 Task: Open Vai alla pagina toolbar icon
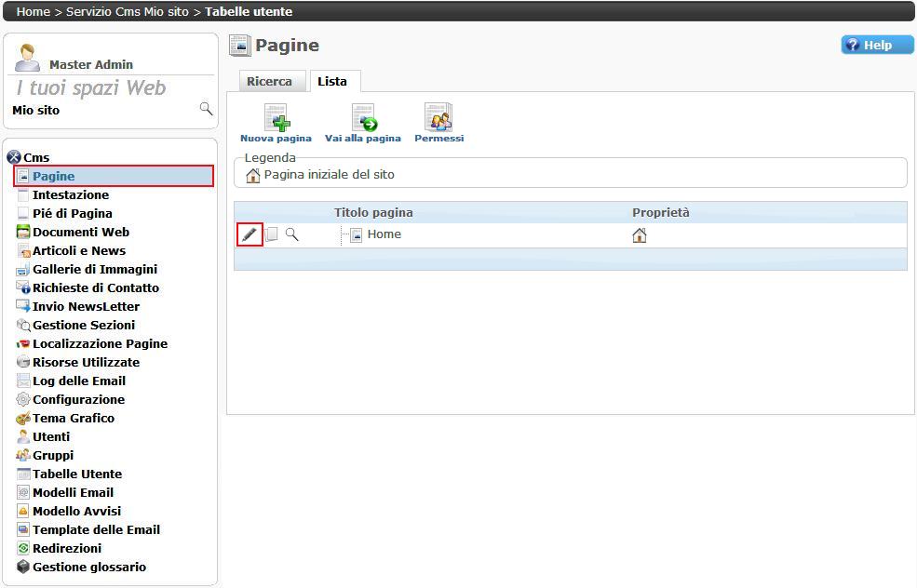(x=363, y=119)
